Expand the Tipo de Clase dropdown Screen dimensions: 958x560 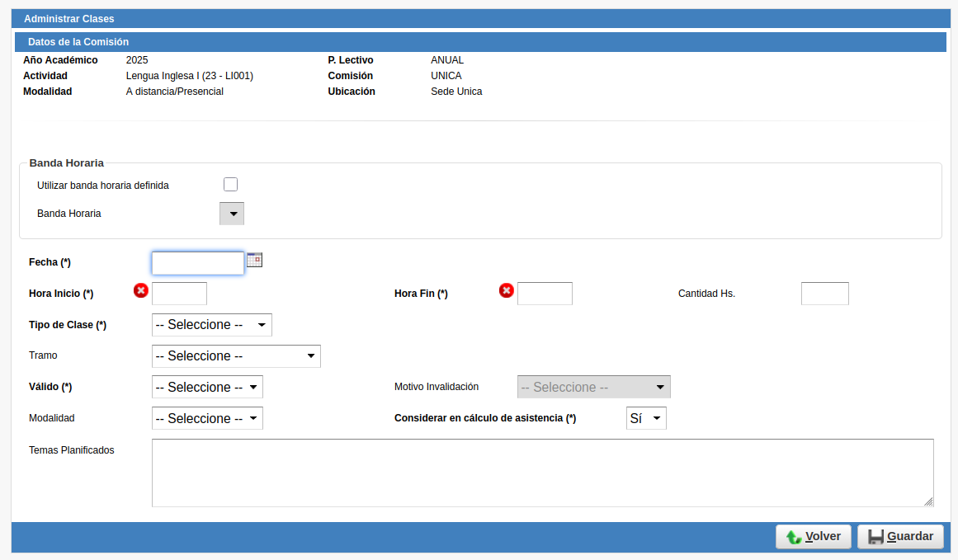pos(212,325)
